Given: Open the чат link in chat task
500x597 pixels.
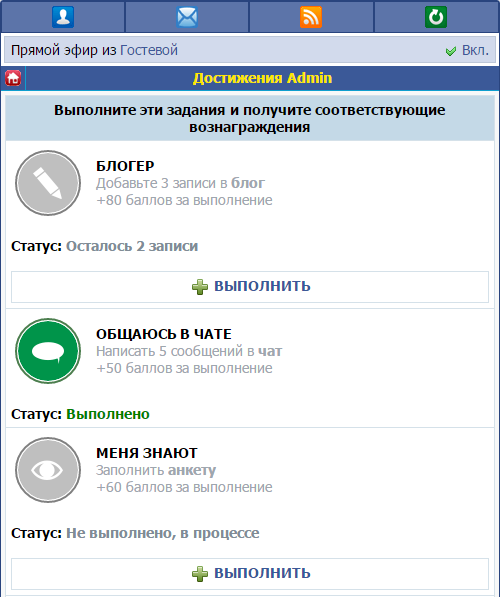Looking at the screenshot, I should (270, 351).
